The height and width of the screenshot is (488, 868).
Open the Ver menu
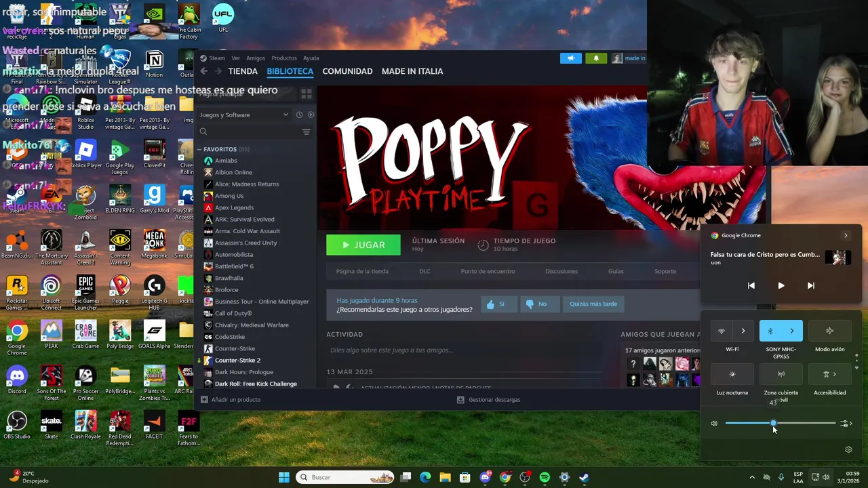pyautogui.click(x=235, y=58)
